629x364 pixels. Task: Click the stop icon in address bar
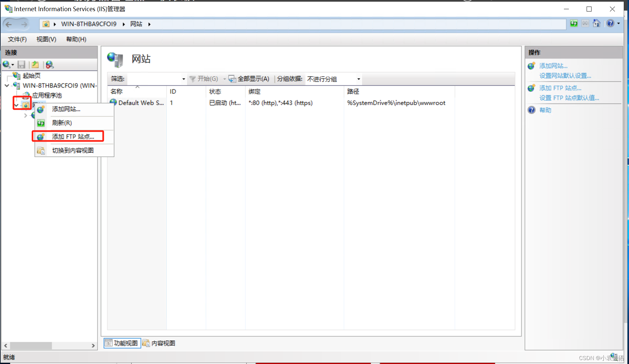point(585,23)
